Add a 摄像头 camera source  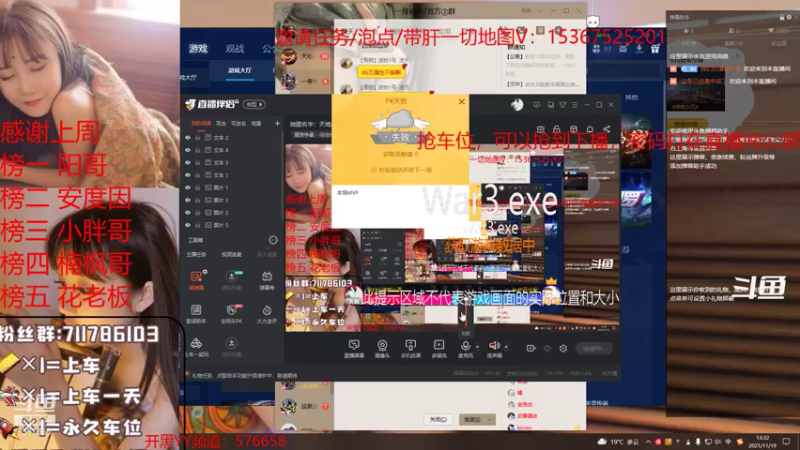point(382,349)
